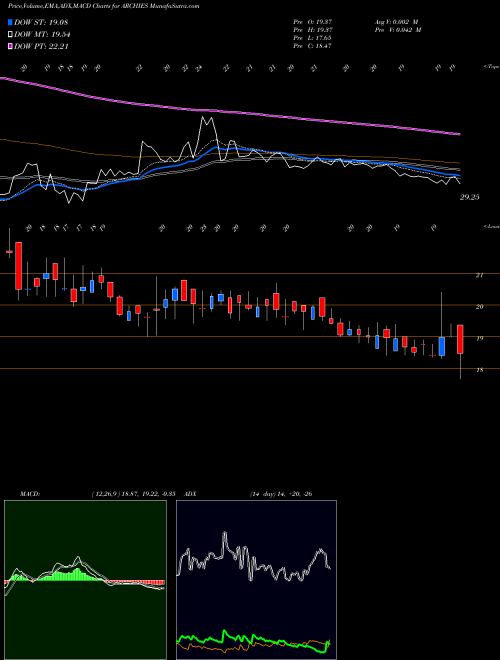The height and width of the screenshot is (660, 500).
Task: Click the 'Pre V: 0.042 M' value
Action: coord(397,30)
